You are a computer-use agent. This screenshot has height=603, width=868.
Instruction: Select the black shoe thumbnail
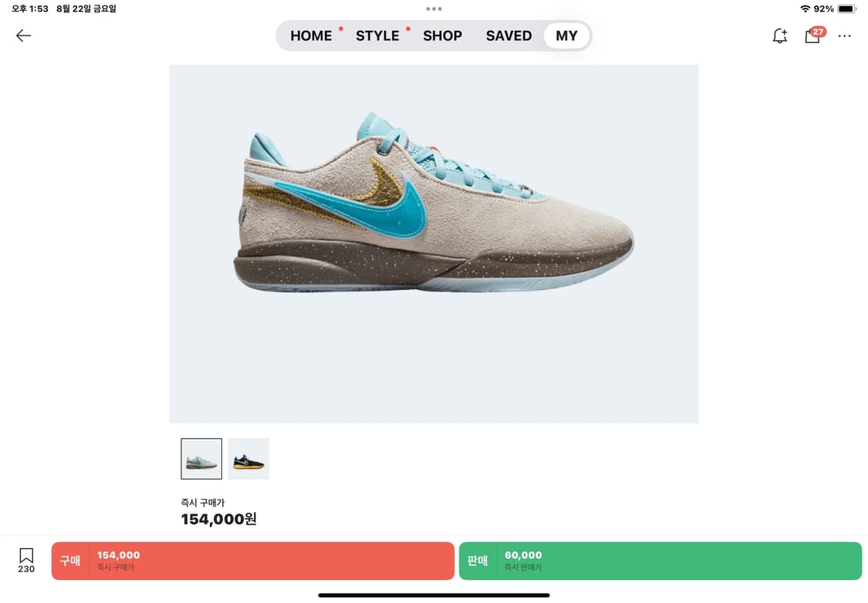(x=248, y=459)
